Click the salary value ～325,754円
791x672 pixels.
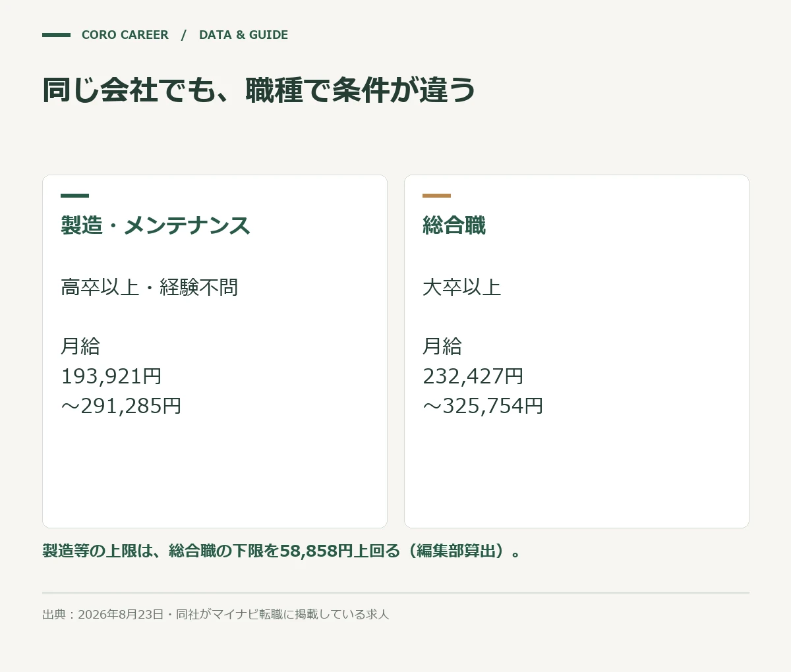click(x=483, y=406)
